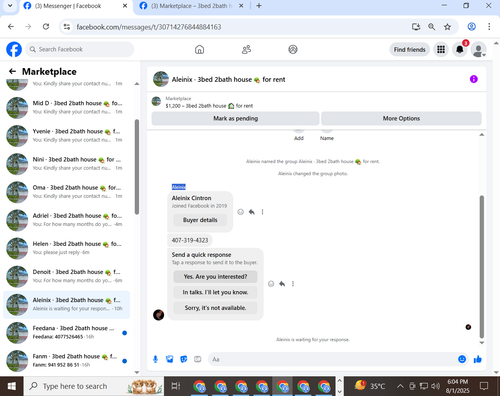500x396 pixels.
Task: View site information icon in address bar
Action: (67, 27)
